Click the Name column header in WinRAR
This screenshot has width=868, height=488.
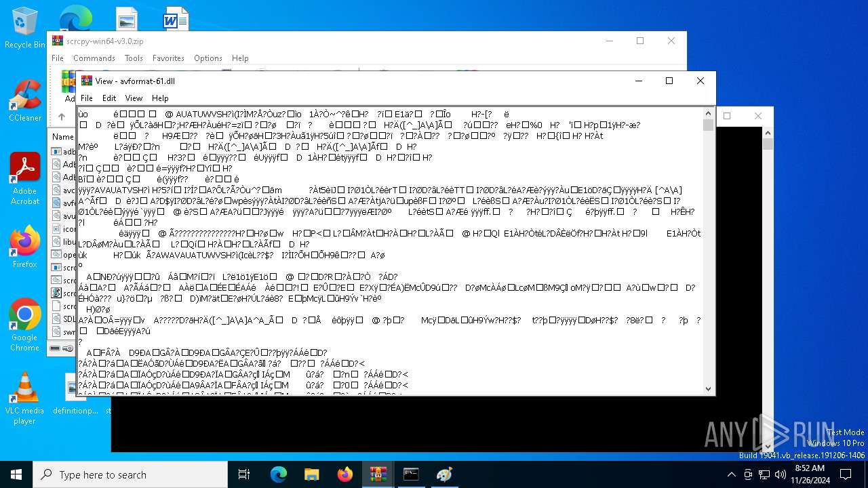click(63, 137)
